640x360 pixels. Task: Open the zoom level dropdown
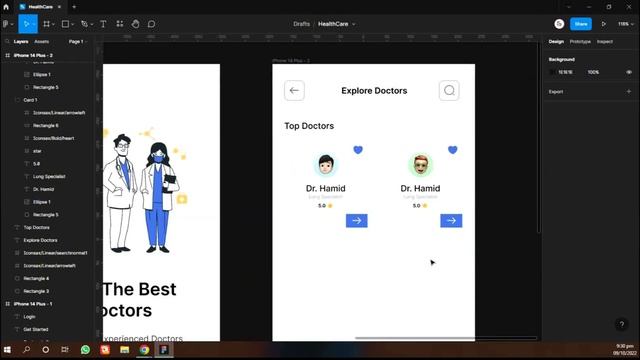coord(626,24)
